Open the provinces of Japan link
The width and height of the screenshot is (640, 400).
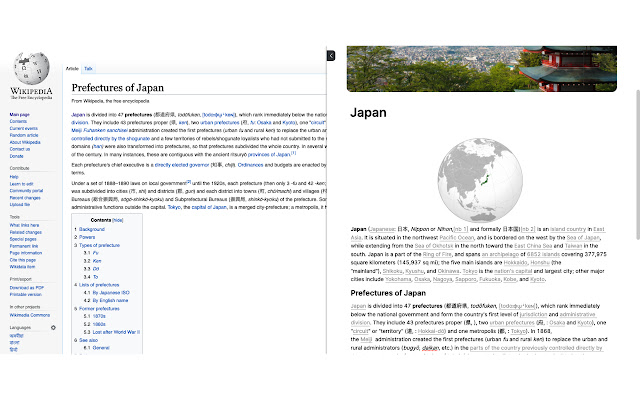coord(269,154)
